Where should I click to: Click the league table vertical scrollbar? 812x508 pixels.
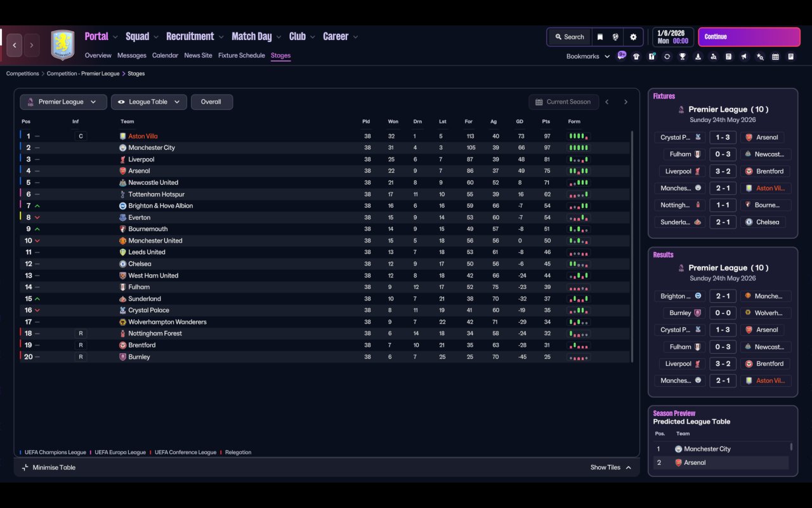tap(632, 246)
